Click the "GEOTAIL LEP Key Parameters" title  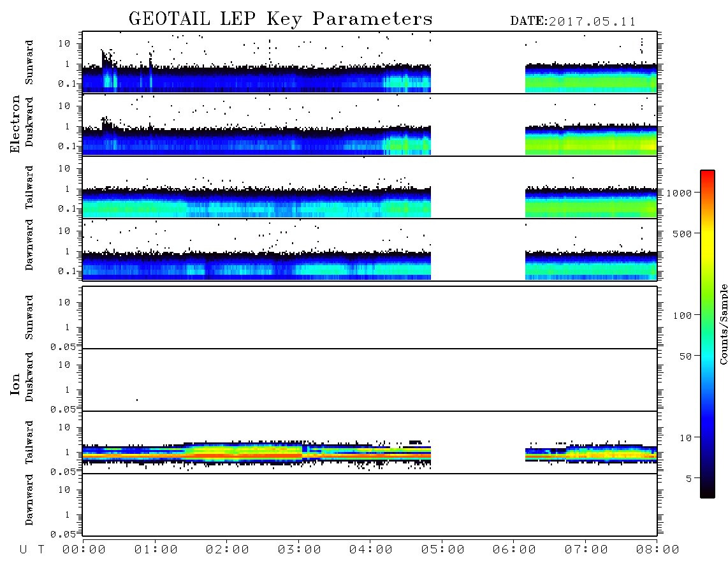point(280,19)
